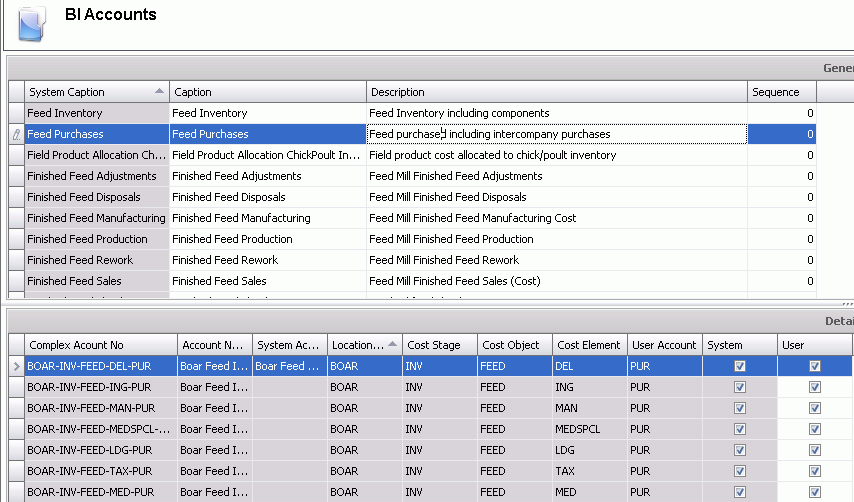Viewport: 854px width, 502px height.
Task: Toggle System checkbox for BOAR-INV-FEED-TAX-PUR row
Action: 740,471
